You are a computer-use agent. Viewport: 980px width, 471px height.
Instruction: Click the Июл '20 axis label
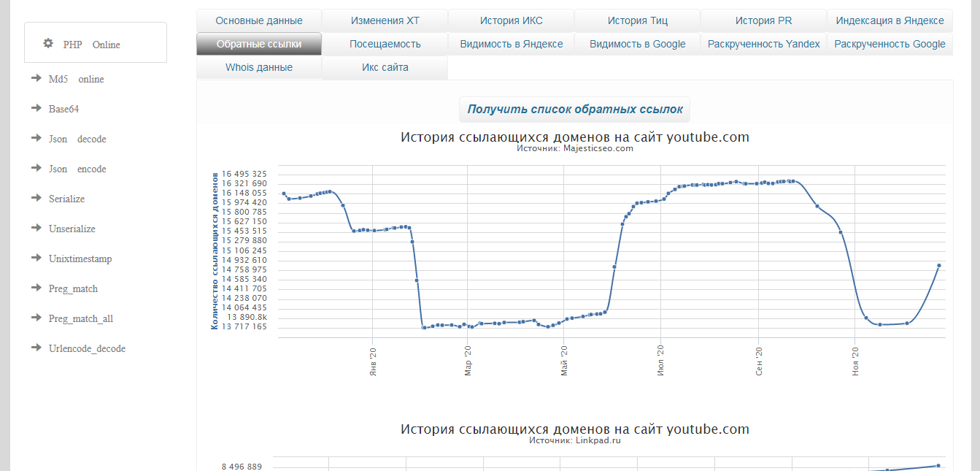660,361
